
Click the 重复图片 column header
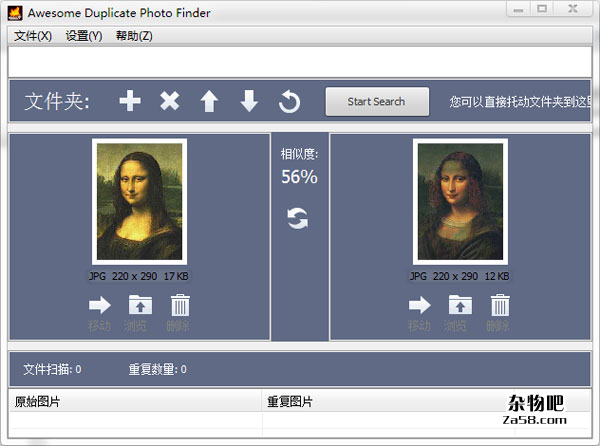click(388, 402)
